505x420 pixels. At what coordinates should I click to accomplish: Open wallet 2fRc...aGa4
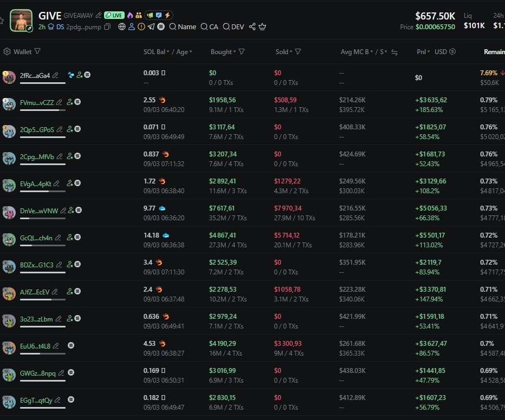pyautogui.click(x=35, y=76)
